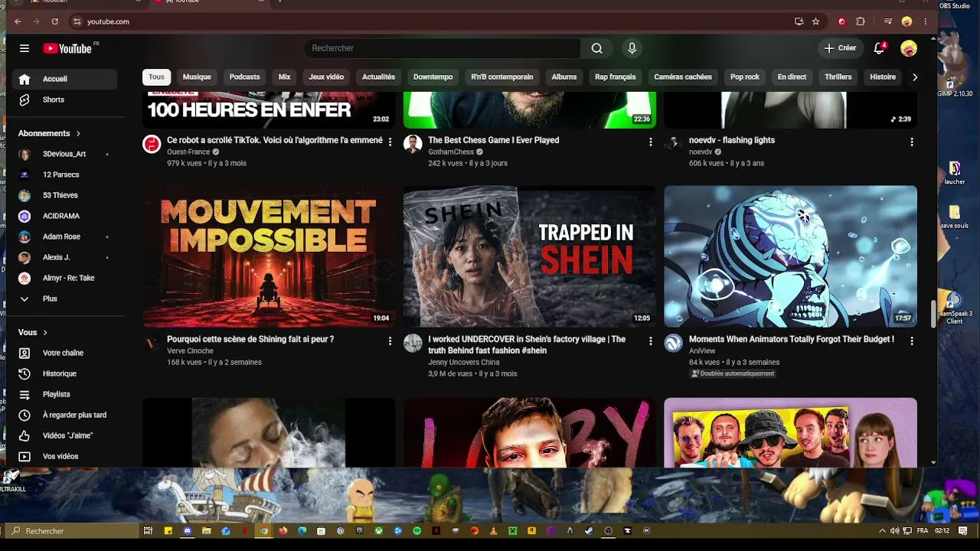Open options for the AniView video

coord(912,341)
